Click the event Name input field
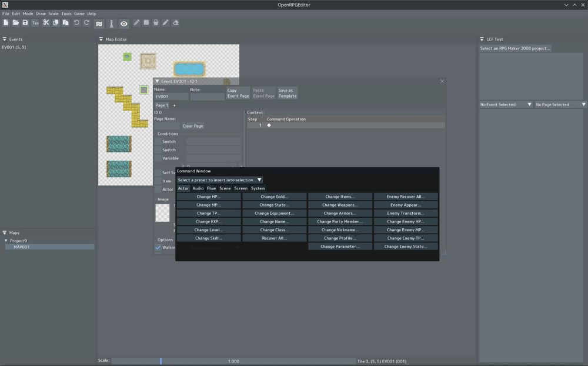588x366 pixels. (x=171, y=97)
